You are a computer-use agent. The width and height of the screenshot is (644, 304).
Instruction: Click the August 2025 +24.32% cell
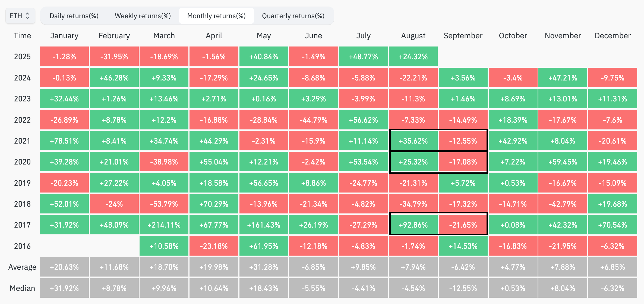[x=413, y=57]
